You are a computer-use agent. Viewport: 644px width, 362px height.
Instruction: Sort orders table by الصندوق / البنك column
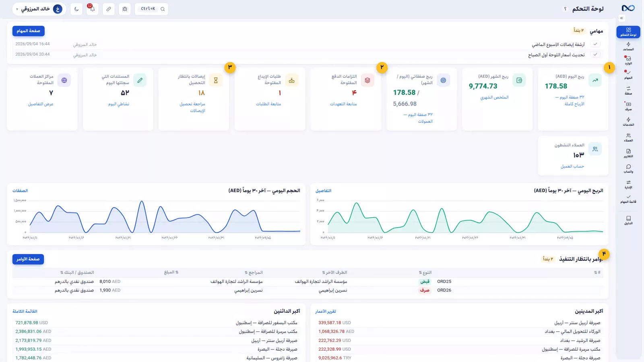(x=77, y=273)
